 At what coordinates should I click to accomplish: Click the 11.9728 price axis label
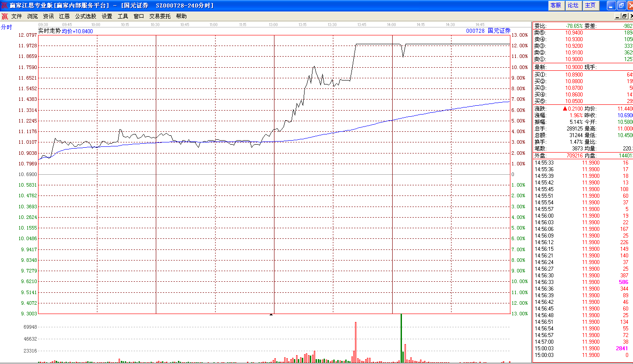click(x=27, y=46)
